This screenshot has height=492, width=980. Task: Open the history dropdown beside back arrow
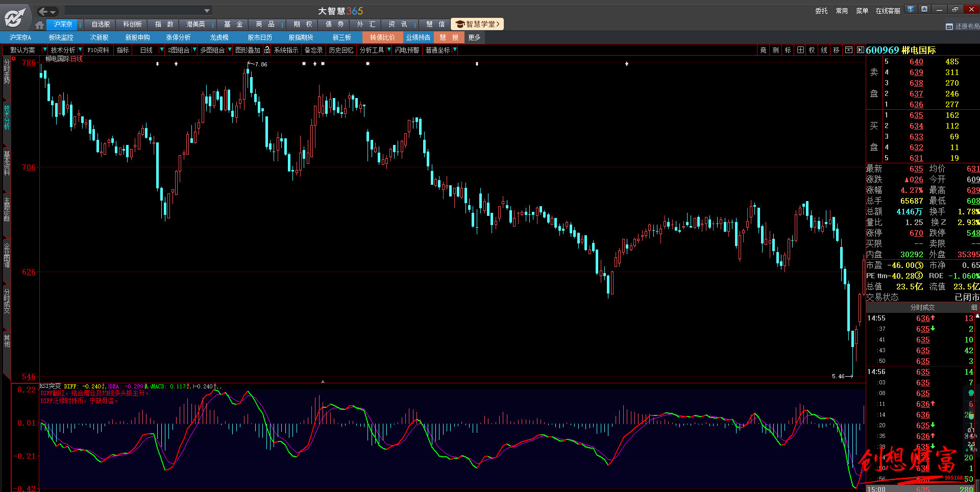(x=53, y=12)
